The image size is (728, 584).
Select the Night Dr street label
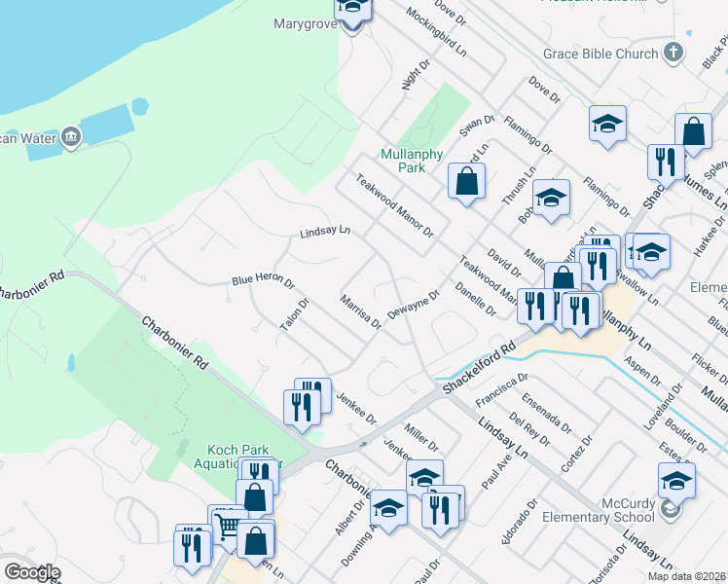coord(416,74)
